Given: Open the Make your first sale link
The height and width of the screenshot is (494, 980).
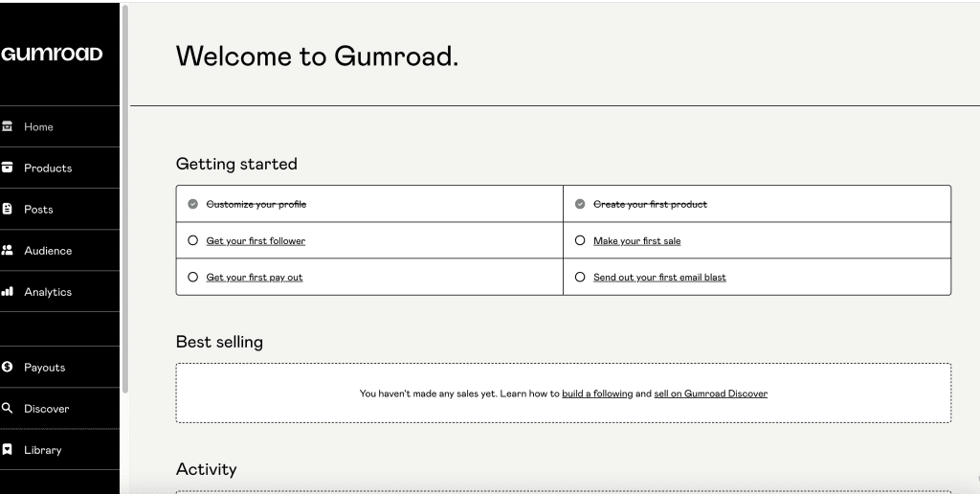Looking at the screenshot, I should [x=636, y=241].
